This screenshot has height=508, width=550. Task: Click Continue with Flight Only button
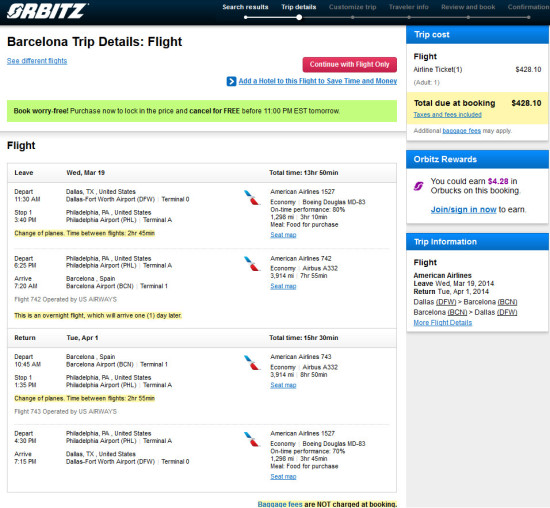tap(350, 65)
